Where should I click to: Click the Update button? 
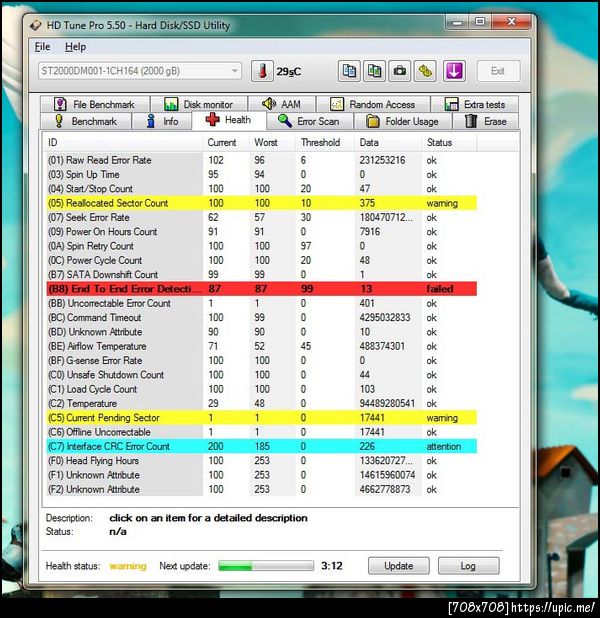(x=399, y=566)
